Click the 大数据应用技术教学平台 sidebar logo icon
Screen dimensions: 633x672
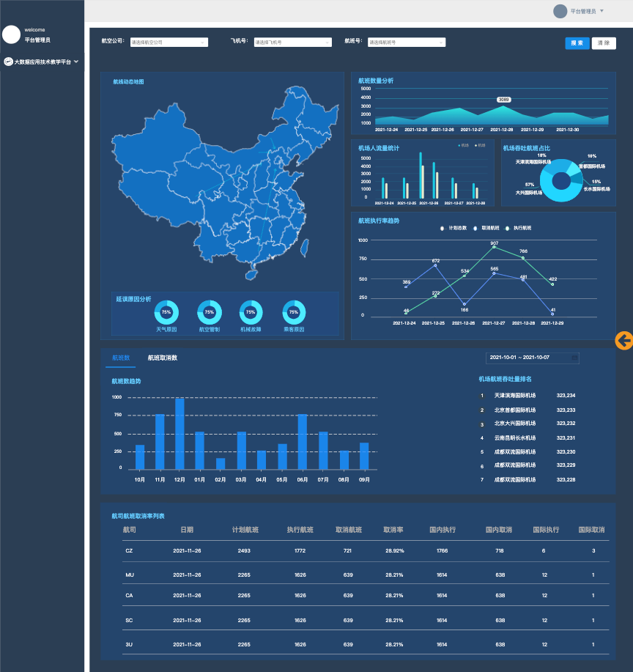(9, 62)
